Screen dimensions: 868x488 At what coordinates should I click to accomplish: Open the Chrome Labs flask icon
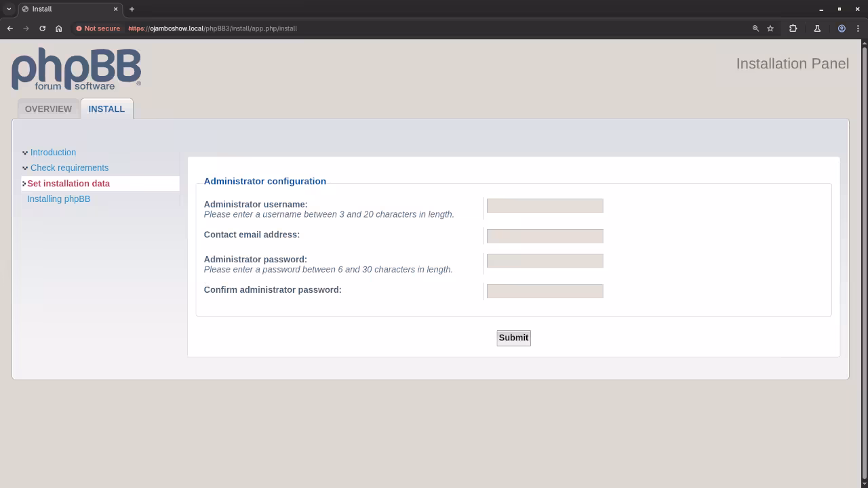pyautogui.click(x=817, y=28)
